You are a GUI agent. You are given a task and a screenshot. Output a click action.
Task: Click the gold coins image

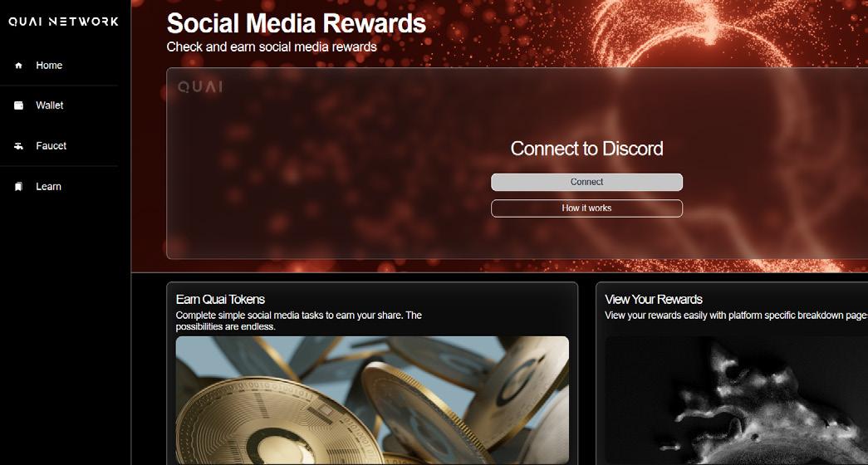click(x=372, y=400)
